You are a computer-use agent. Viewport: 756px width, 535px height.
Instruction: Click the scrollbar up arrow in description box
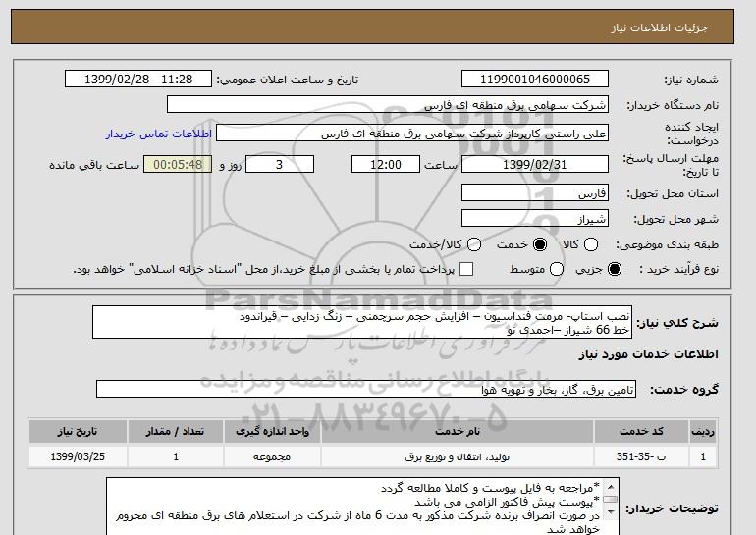[x=611, y=487]
